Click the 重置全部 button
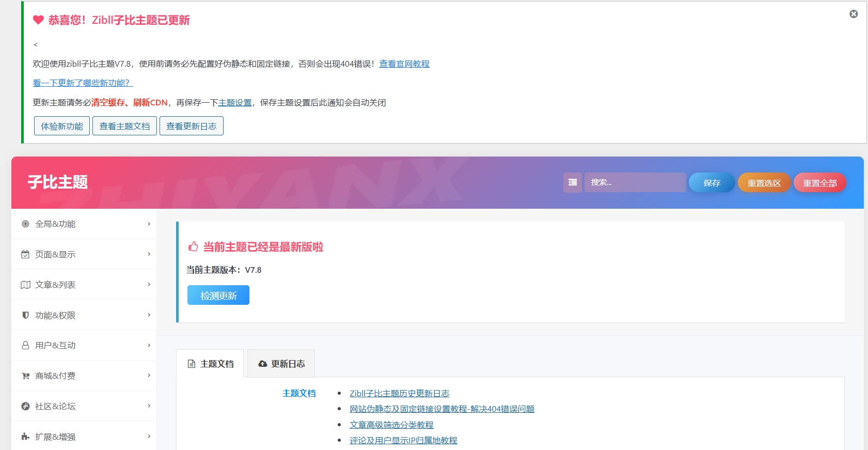The image size is (868, 450). [819, 183]
